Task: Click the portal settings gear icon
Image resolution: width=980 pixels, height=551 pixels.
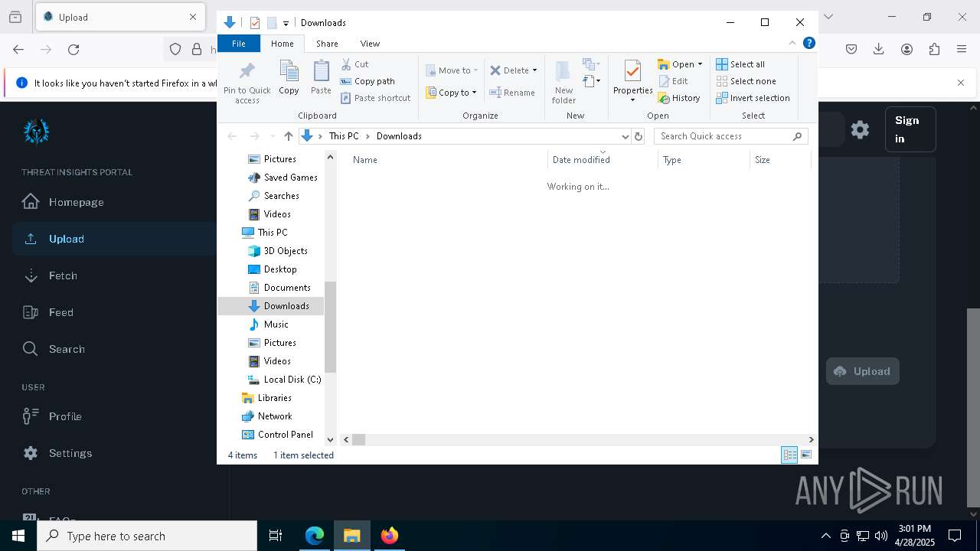Action: (x=860, y=129)
